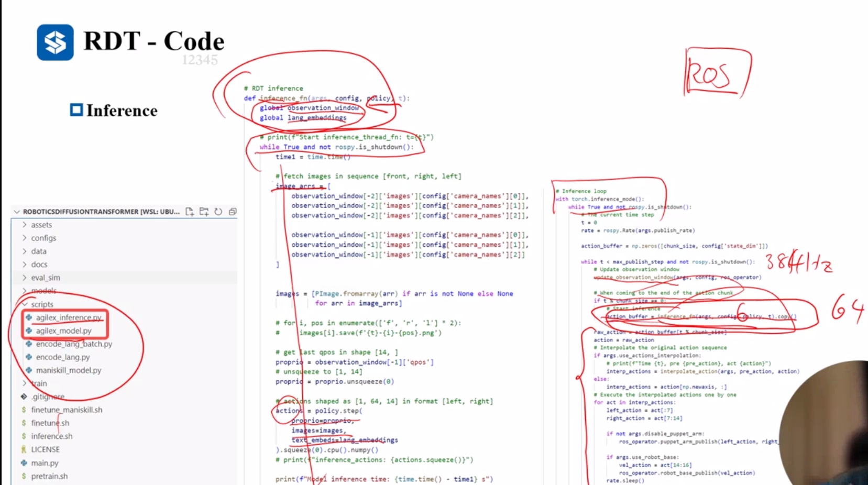868x485 pixels.
Task: Refresh the explorer with the circular arrow icon
Action: tap(218, 212)
